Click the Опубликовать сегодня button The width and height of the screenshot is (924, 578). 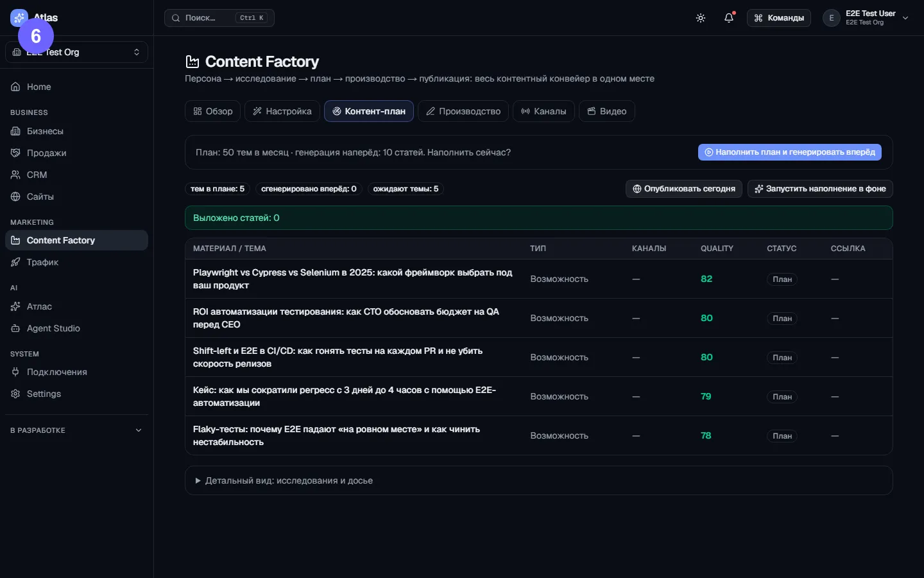click(684, 189)
